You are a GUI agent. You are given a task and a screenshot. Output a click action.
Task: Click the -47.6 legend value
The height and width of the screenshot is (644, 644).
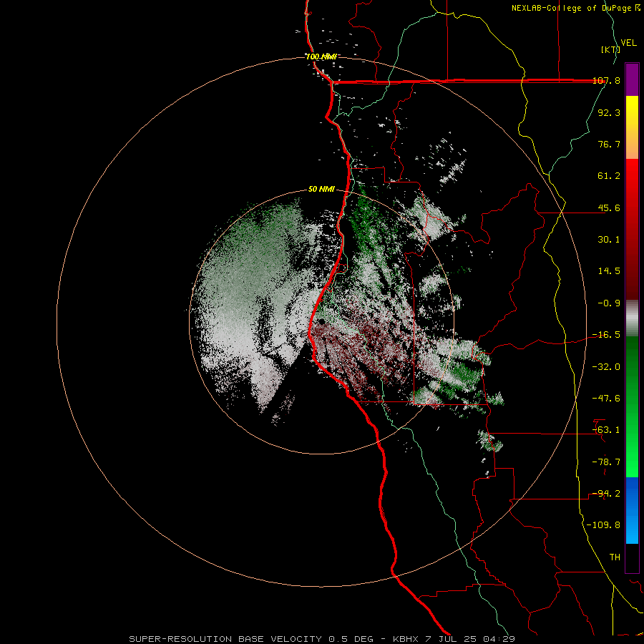point(606,399)
